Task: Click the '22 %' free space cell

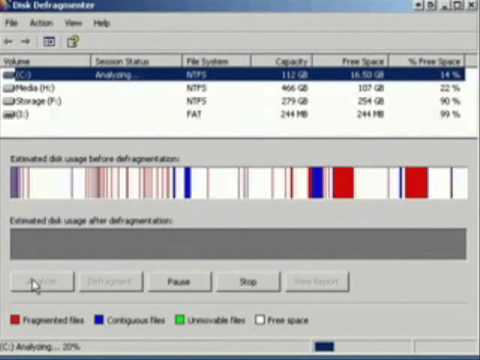Action: [450, 88]
